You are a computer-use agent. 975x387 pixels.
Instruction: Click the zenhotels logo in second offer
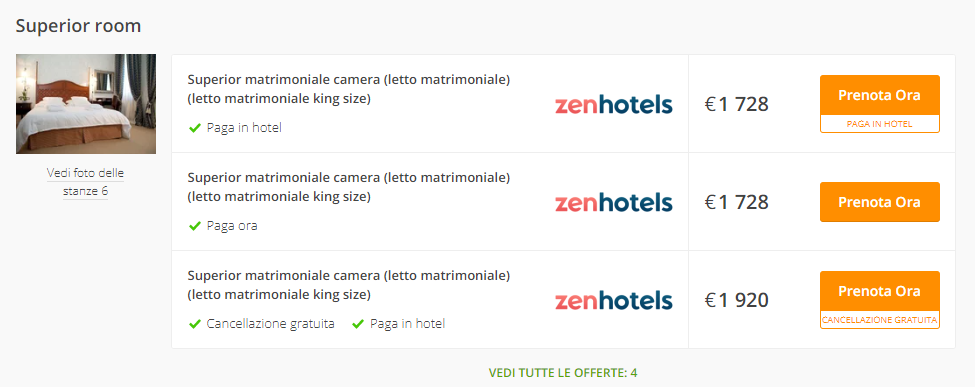pyautogui.click(x=613, y=202)
